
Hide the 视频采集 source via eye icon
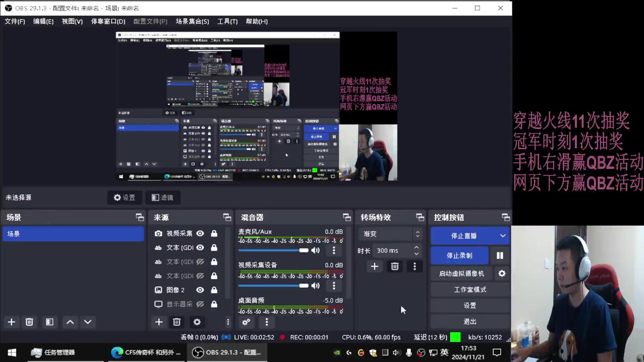click(x=200, y=233)
